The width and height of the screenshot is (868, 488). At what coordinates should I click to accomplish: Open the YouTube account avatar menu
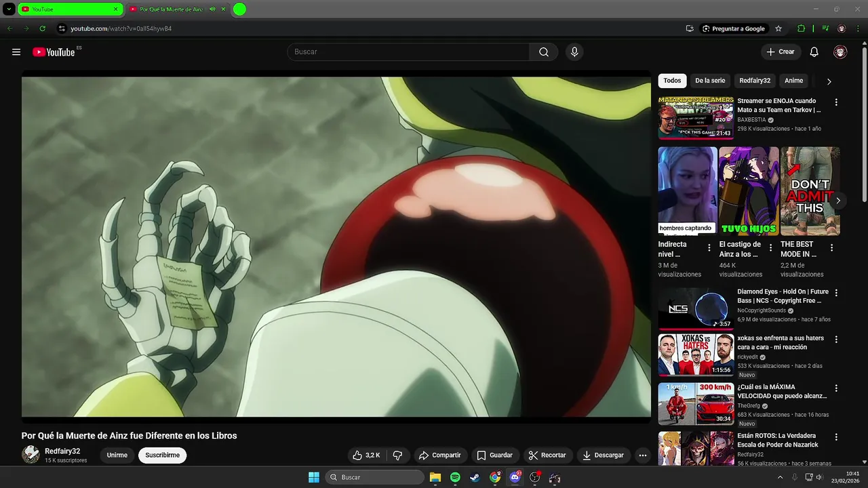click(840, 52)
